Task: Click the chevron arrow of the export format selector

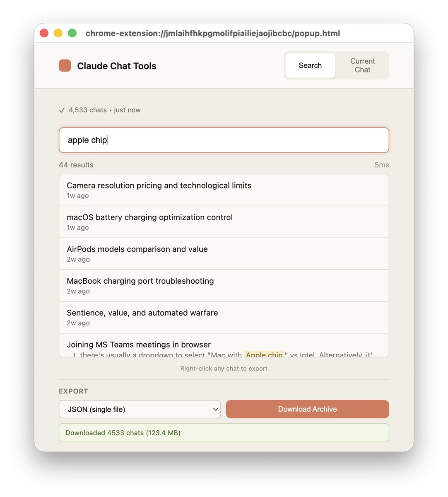Action: tap(215, 409)
